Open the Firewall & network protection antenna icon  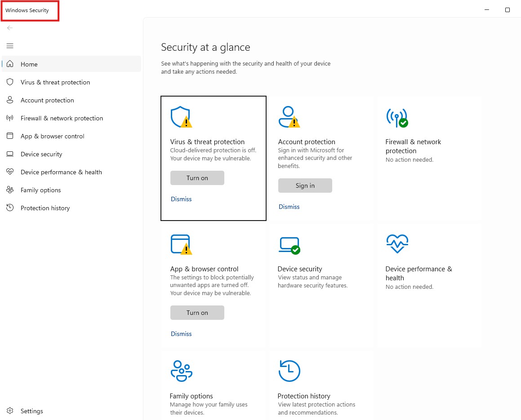click(x=396, y=117)
